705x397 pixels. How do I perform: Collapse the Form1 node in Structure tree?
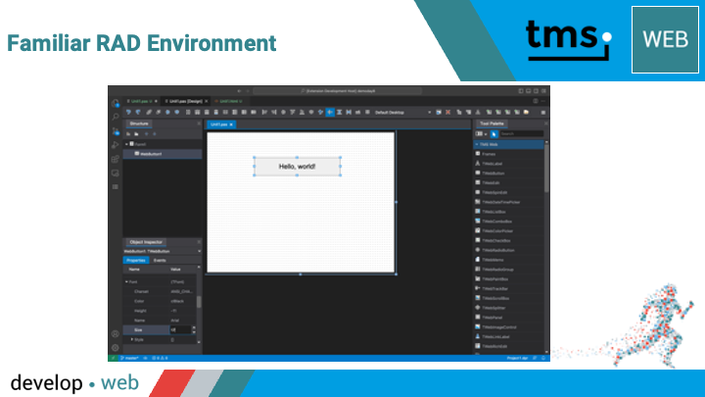[x=127, y=144]
